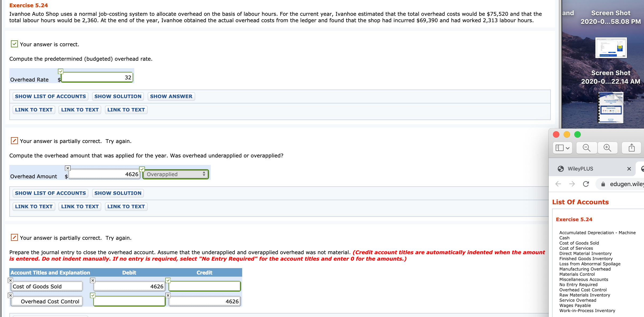Screen dimensions: 644x317
Task: Open the Overapplied dropdown
Action: pos(176,174)
